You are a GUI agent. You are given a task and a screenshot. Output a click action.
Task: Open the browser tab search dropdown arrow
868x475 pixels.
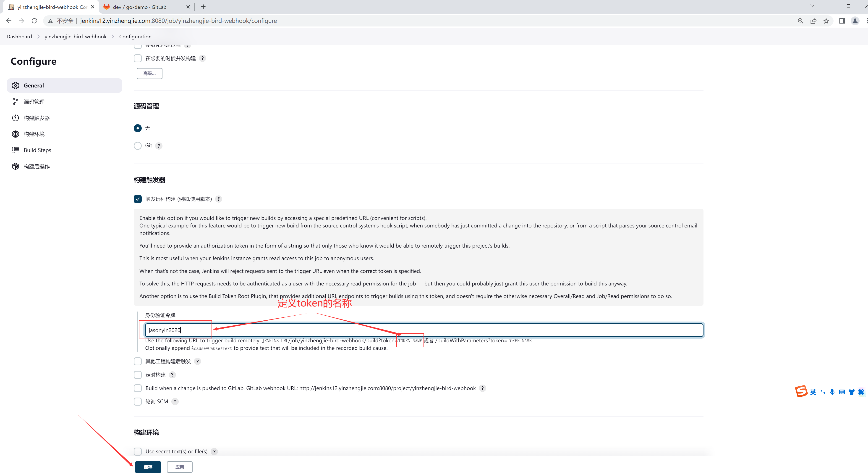812,6
